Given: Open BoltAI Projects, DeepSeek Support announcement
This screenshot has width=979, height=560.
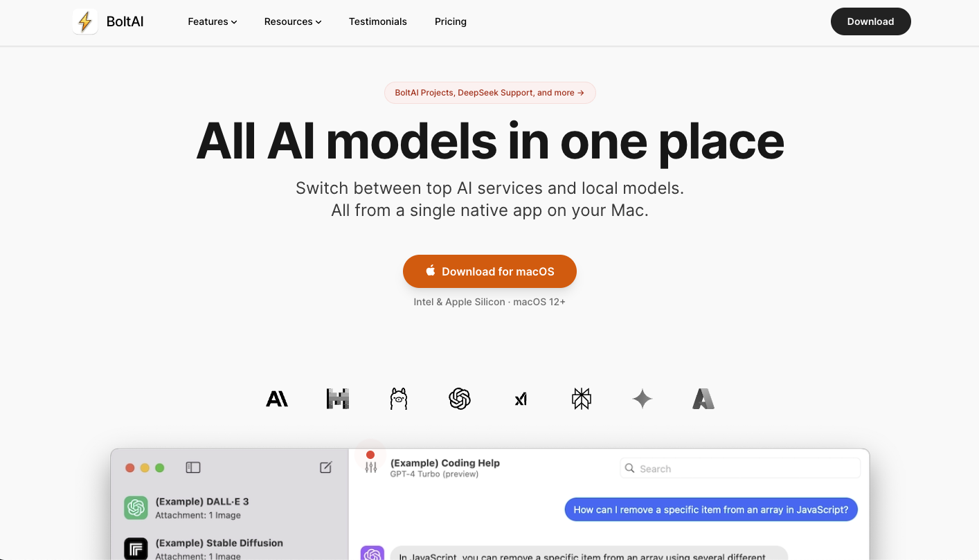Looking at the screenshot, I should click(490, 93).
